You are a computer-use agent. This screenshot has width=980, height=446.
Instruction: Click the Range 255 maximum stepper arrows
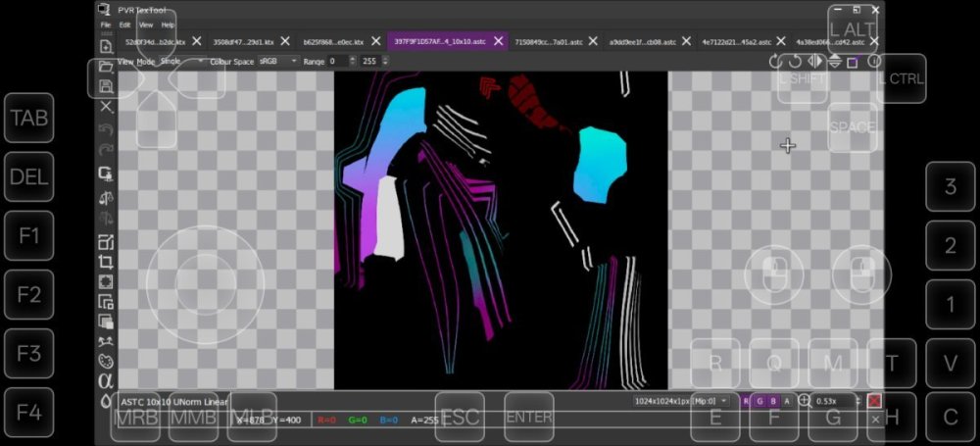(385, 62)
